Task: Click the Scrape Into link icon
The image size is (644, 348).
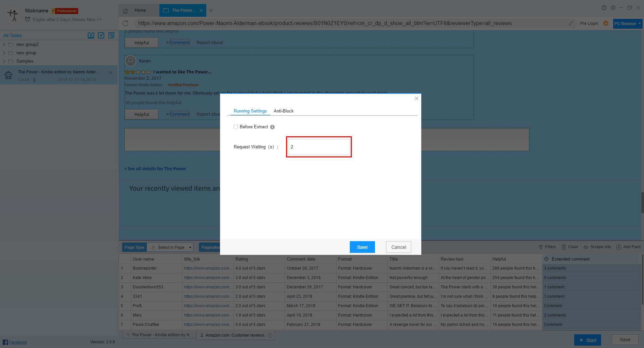Action: (586, 247)
